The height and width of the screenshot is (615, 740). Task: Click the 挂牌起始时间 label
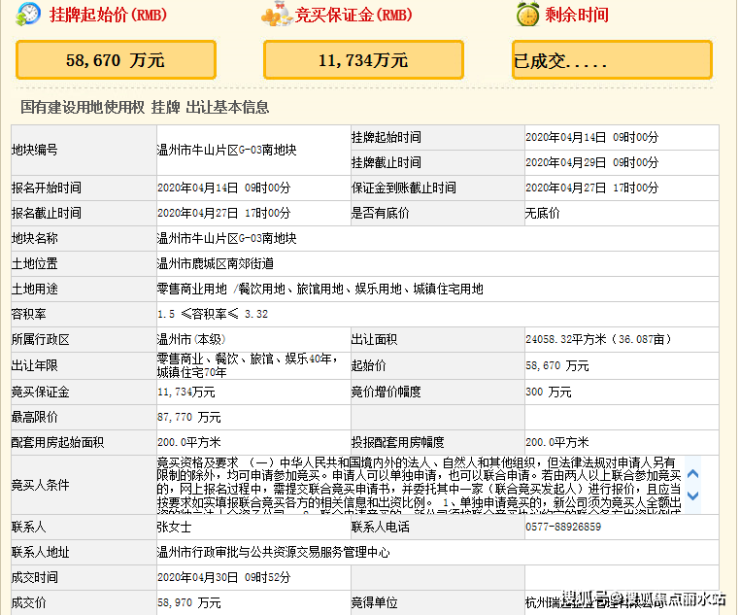(x=386, y=137)
